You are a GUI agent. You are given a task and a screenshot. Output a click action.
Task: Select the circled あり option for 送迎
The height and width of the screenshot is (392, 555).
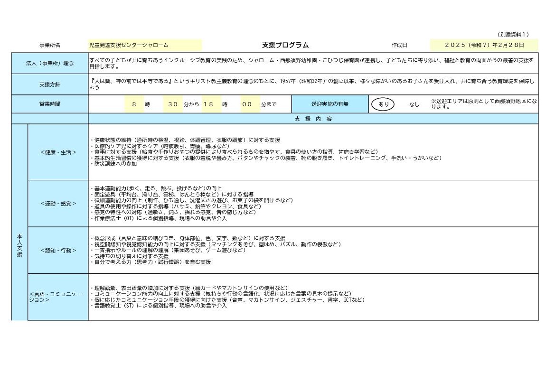383,104
